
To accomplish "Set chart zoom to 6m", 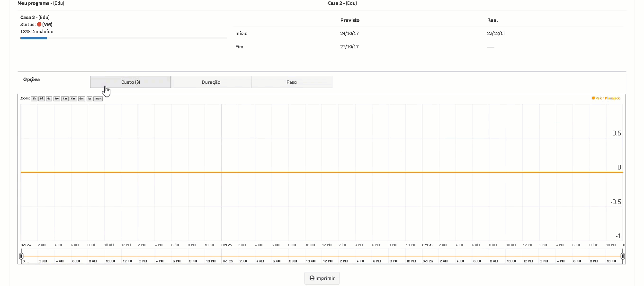I will click(x=82, y=98).
